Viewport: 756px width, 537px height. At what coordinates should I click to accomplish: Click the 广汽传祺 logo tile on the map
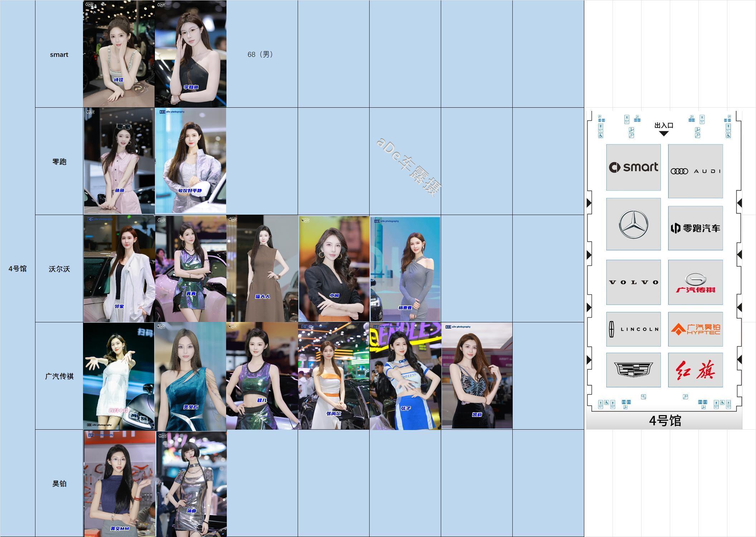pyautogui.click(x=695, y=282)
